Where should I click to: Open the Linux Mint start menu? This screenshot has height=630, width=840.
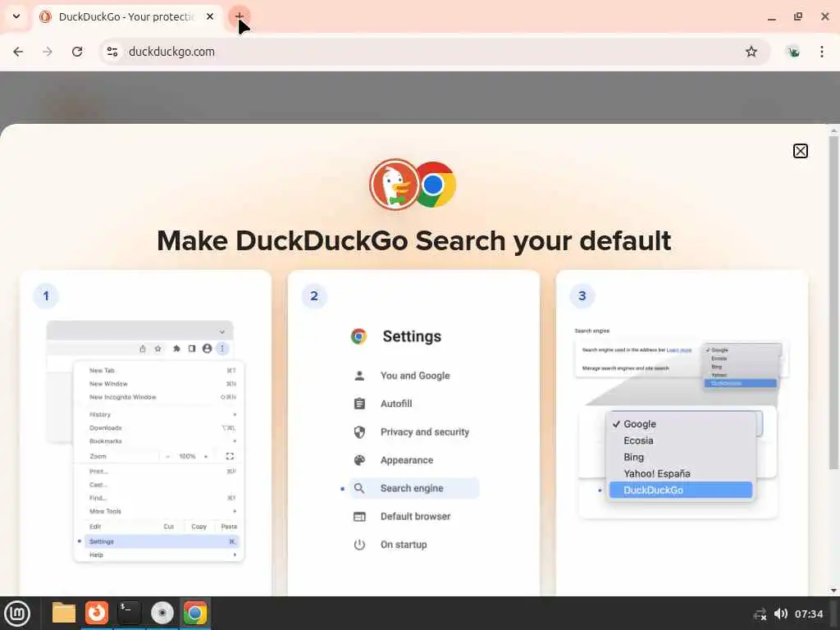tap(17, 613)
